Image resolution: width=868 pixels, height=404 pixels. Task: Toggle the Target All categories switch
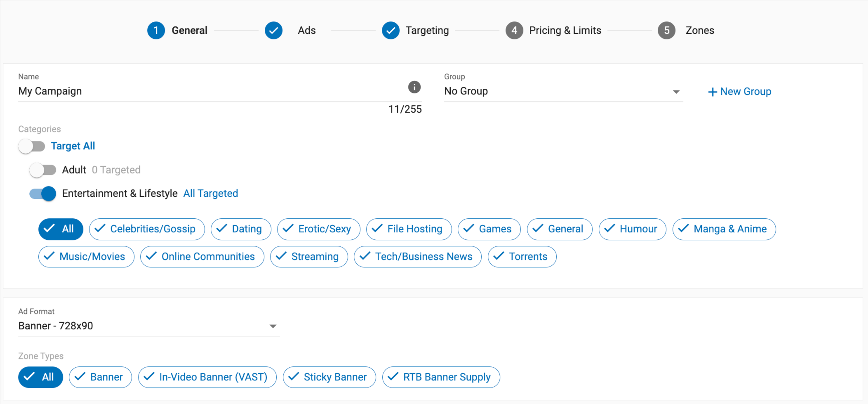click(32, 146)
